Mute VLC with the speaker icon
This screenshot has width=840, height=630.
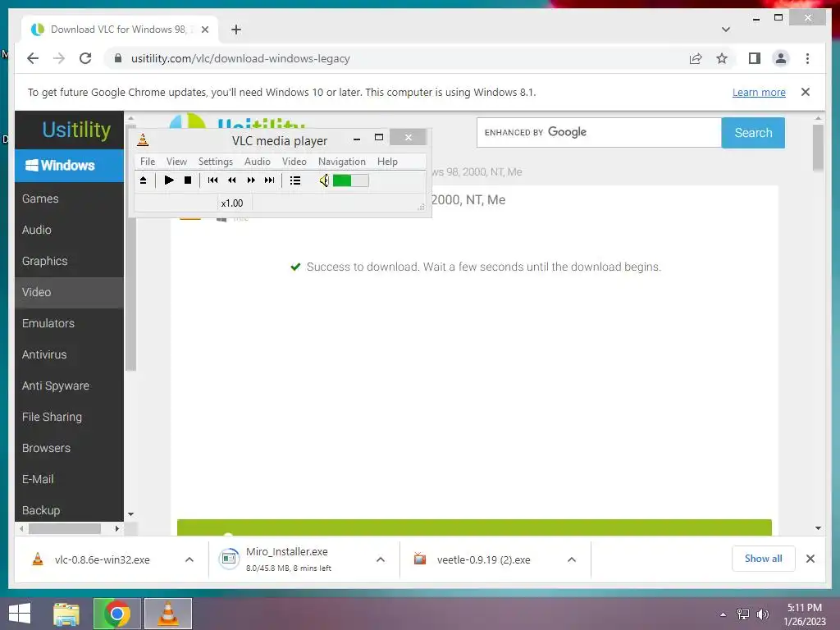pos(324,180)
